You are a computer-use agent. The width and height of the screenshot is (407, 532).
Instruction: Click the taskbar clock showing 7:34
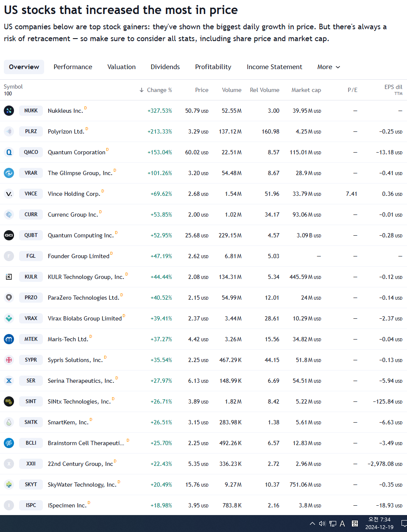tap(379, 524)
